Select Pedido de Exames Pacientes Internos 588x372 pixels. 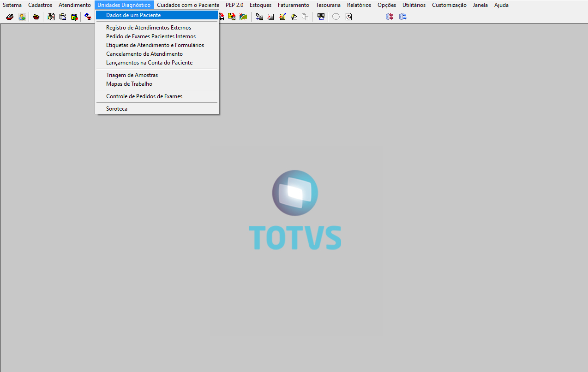pos(156,36)
